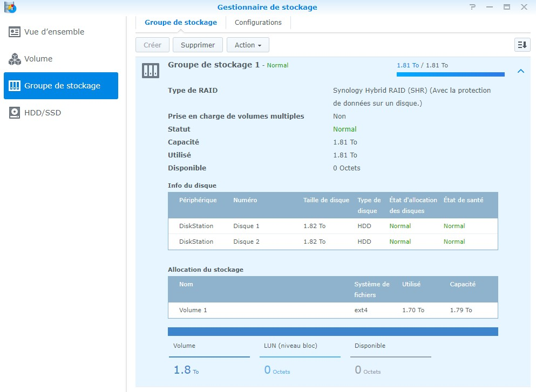Click the Vue d'ensemble sidebar icon

click(15, 32)
